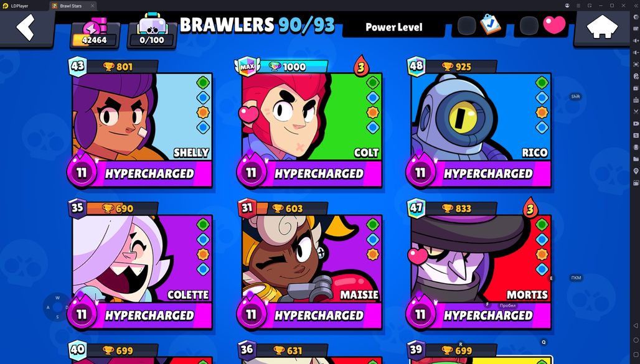Open the LDPlayer hamburger menu in title bar

pyautogui.click(x=578, y=6)
